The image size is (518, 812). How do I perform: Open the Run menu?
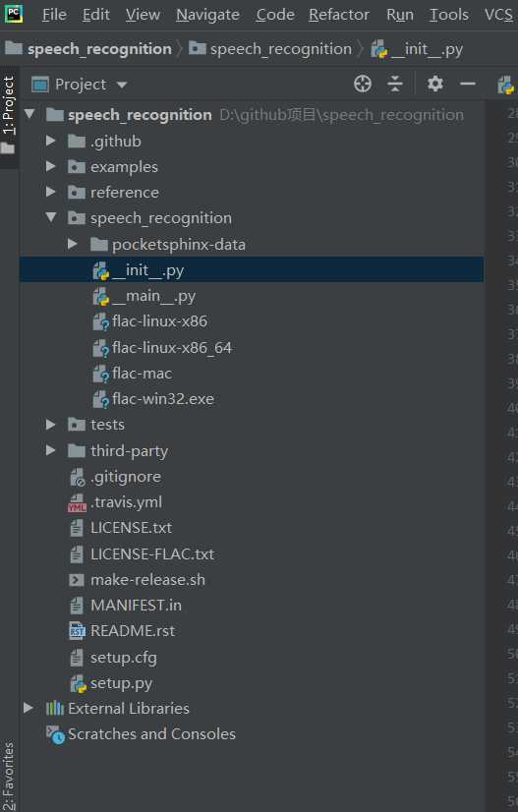click(400, 15)
